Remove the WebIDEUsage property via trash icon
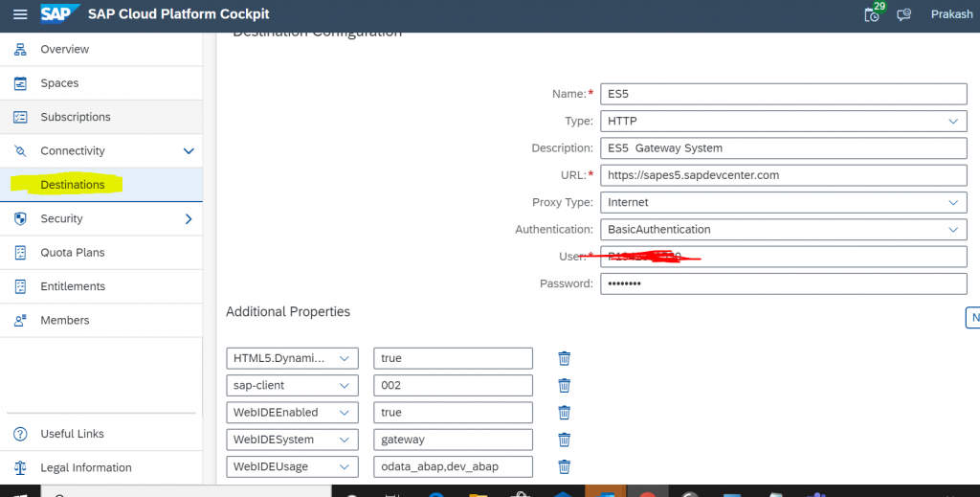 [564, 466]
